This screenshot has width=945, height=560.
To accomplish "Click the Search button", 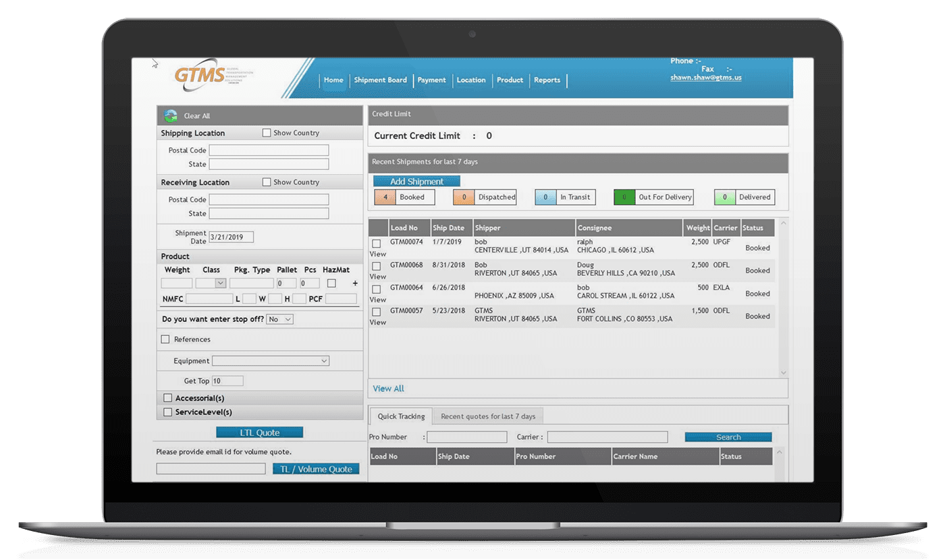I will pyautogui.click(x=728, y=437).
